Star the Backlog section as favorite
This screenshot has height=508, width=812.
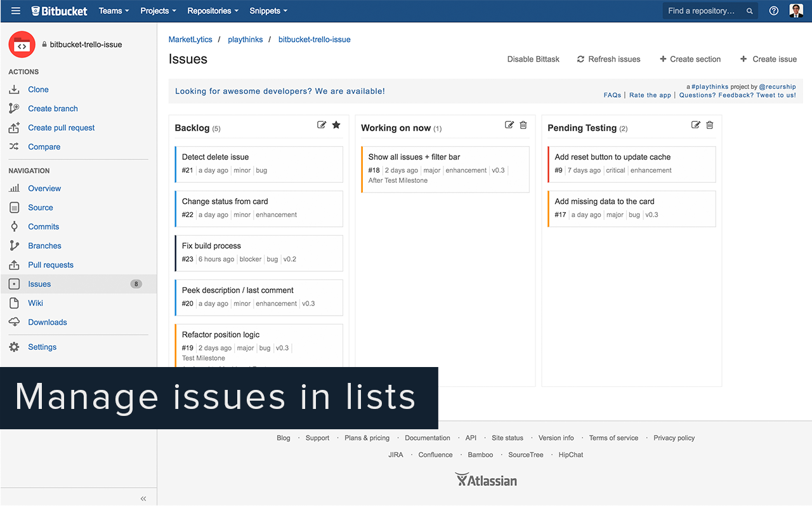336,124
